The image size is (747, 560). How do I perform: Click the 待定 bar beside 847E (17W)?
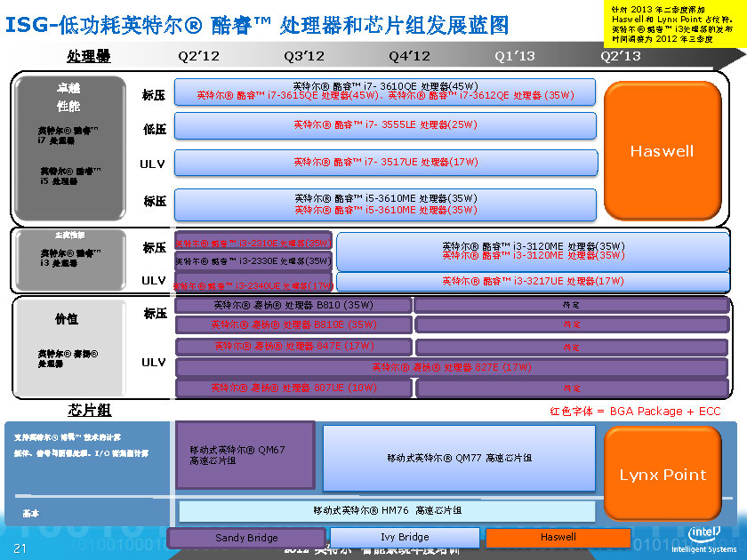pos(572,348)
